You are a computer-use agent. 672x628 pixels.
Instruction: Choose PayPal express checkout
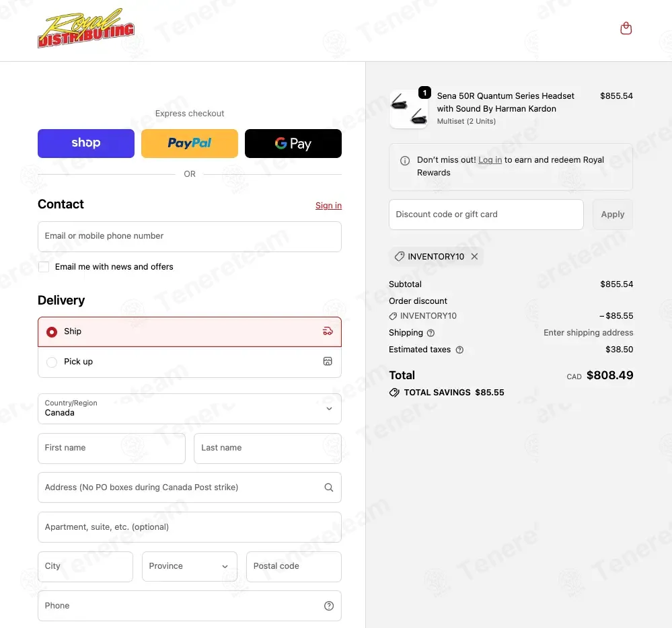coord(189,143)
